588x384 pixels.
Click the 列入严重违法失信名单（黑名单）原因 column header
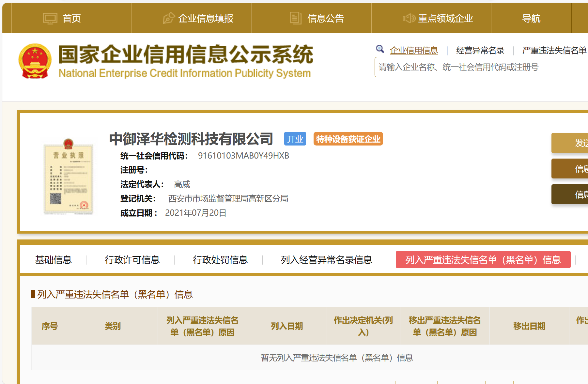(202, 326)
